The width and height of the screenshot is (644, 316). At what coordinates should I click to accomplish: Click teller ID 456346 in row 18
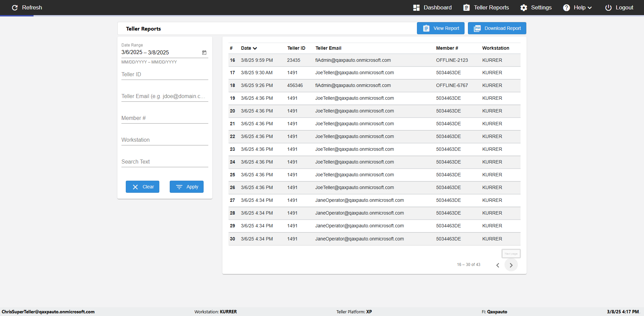(295, 85)
